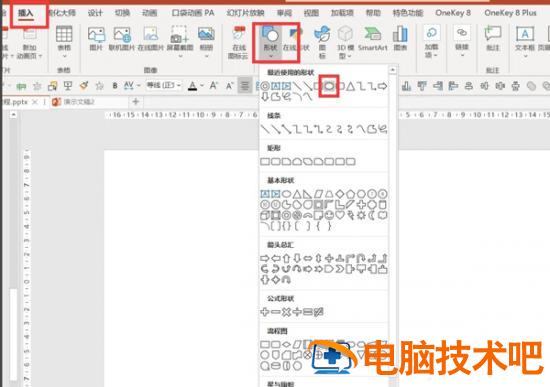The height and width of the screenshot is (387, 550).
Task: Open the Help ribbon tab
Action: [373, 13]
